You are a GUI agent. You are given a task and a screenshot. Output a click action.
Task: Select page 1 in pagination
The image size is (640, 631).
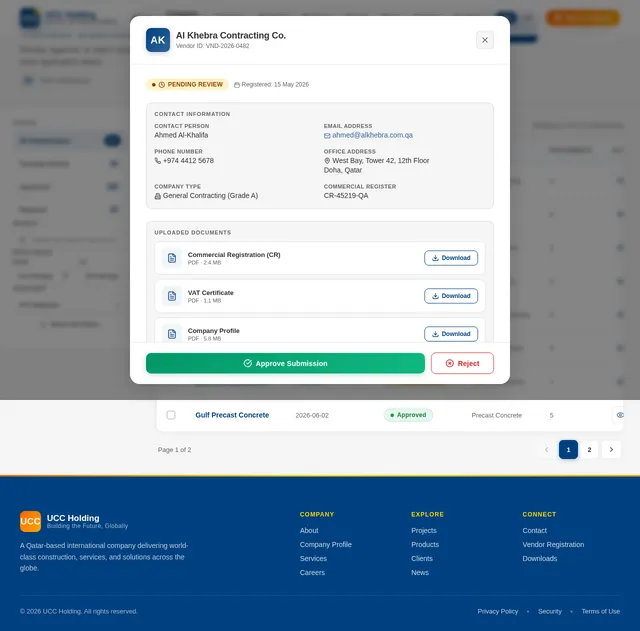point(568,449)
